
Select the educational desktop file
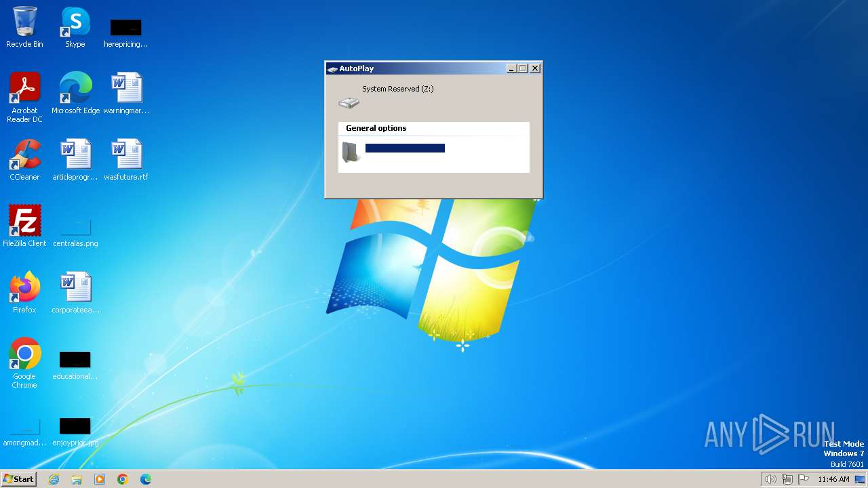point(75,365)
